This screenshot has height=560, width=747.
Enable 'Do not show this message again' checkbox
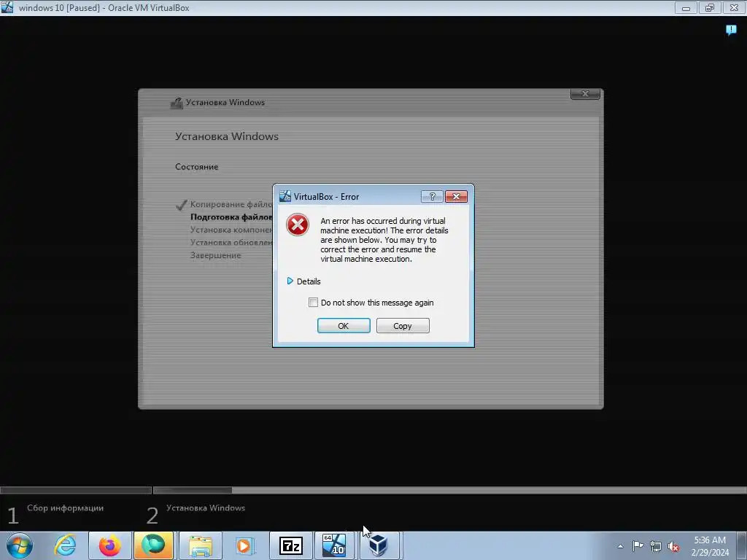tap(313, 303)
